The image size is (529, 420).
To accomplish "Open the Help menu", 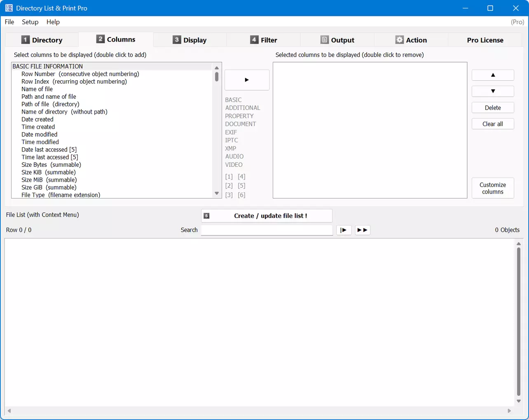I will tap(53, 22).
